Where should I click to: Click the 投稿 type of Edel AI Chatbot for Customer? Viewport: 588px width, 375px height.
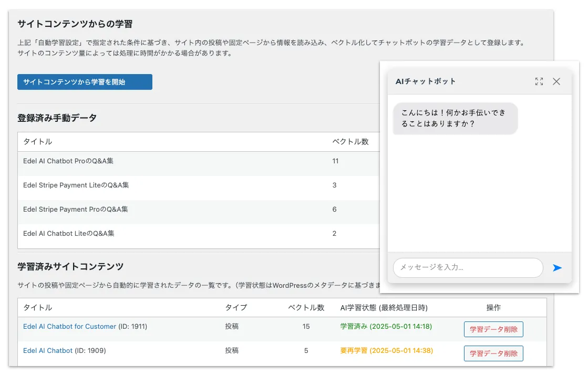tap(232, 326)
